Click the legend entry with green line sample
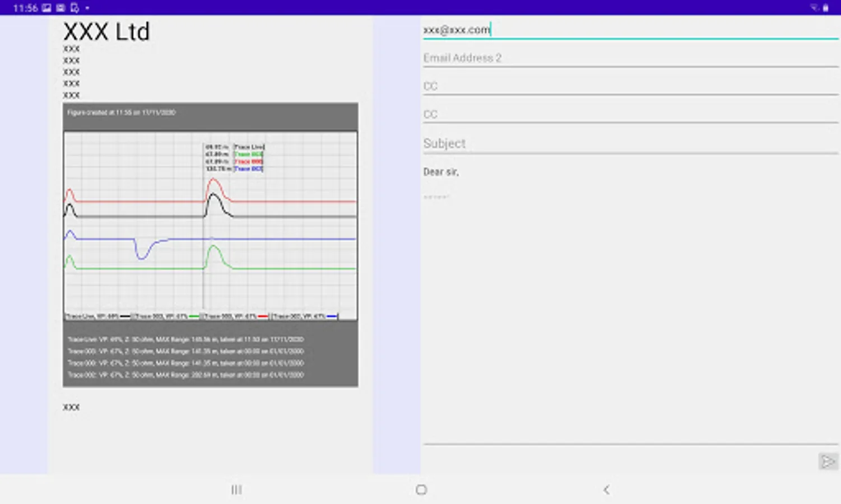841x504 pixels. [x=166, y=316]
